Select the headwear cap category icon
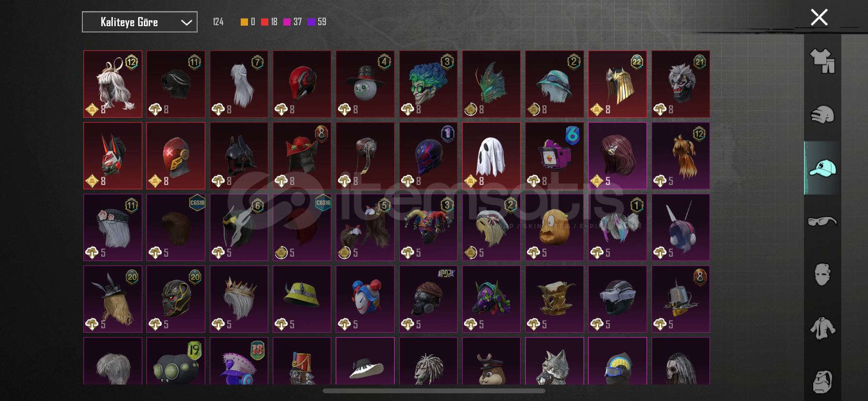The image size is (868, 401). [x=822, y=168]
